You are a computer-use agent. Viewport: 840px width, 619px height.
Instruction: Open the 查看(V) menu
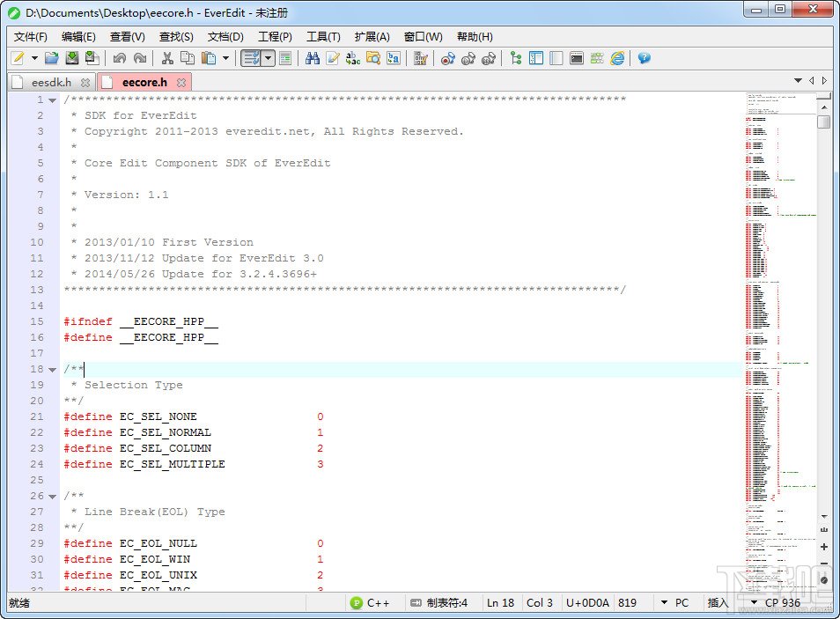pos(128,36)
